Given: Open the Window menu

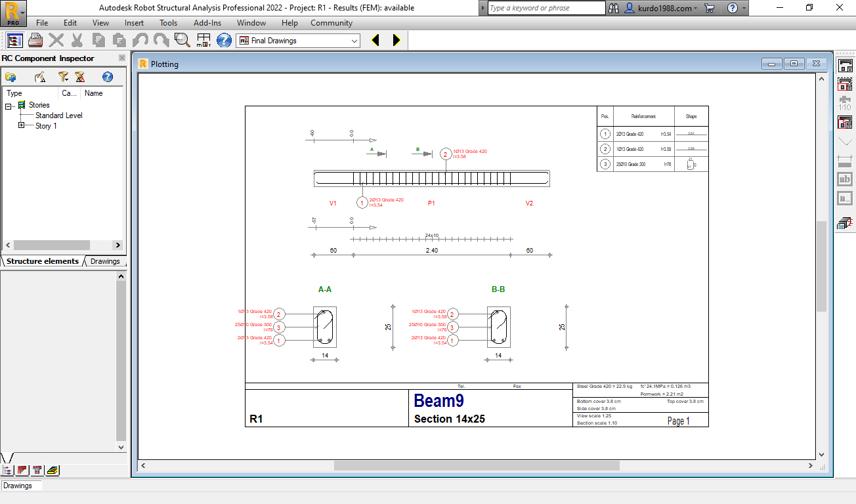Looking at the screenshot, I should [251, 22].
